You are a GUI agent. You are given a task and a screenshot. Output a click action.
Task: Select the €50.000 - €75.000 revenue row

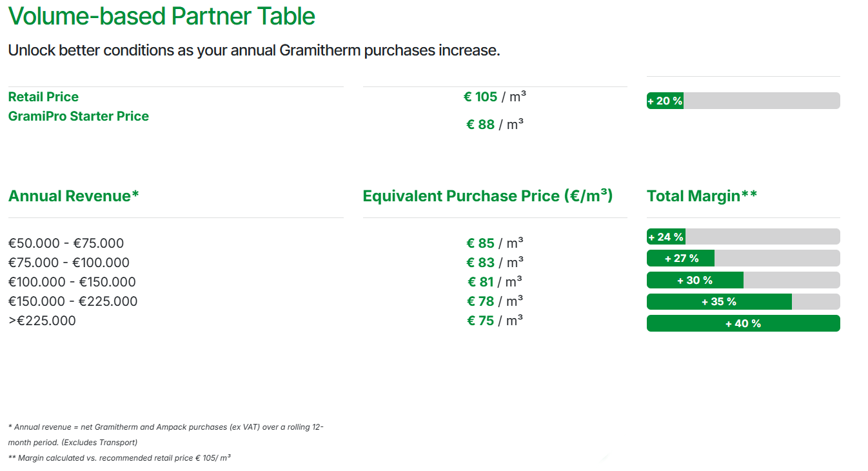[x=66, y=243]
